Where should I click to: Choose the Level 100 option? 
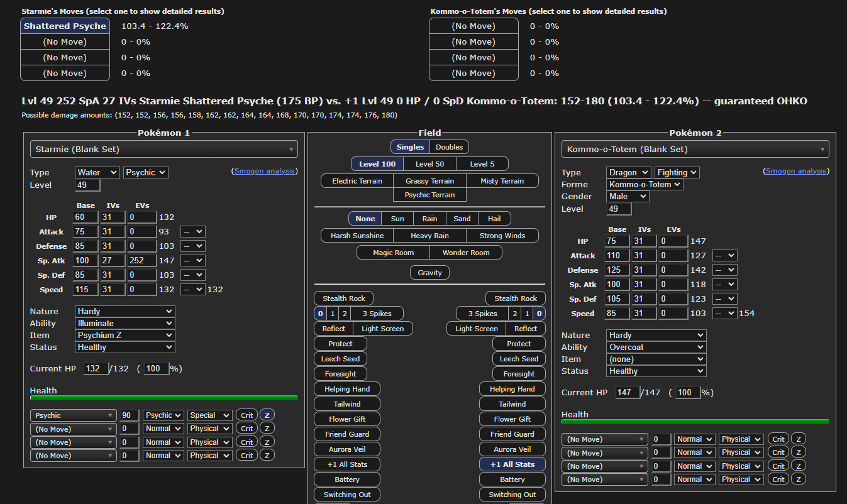tap(377, 164)
